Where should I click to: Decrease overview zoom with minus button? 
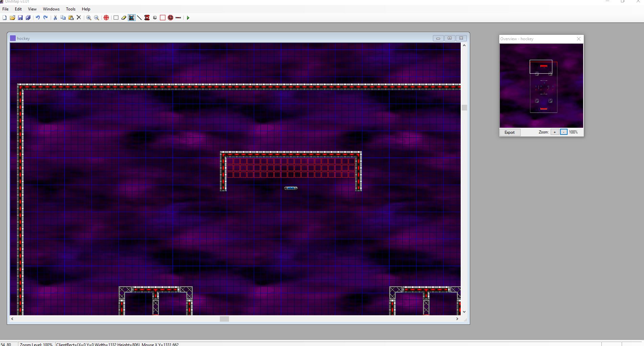point(563,132)
